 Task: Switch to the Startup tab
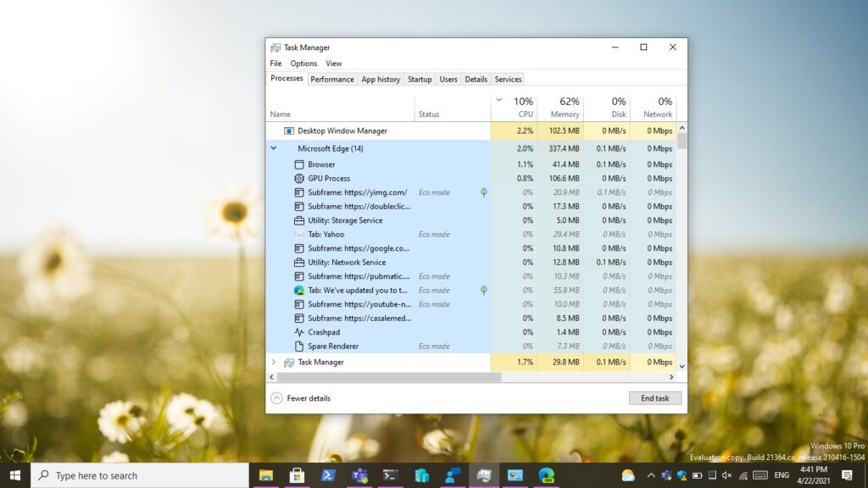(420, 80)
